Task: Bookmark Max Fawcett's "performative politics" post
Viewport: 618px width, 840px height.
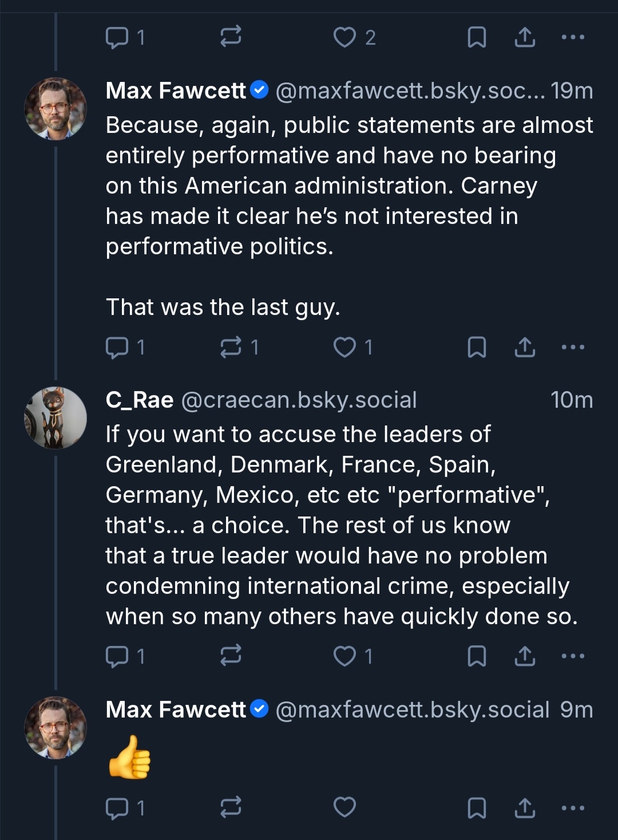Action: tap(477, 347)
